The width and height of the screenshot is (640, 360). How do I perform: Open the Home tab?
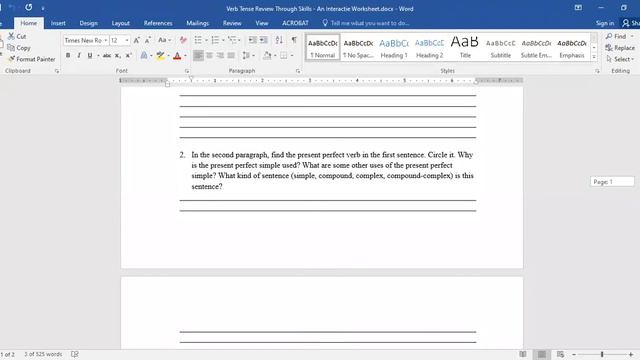[x=29, y=23]
